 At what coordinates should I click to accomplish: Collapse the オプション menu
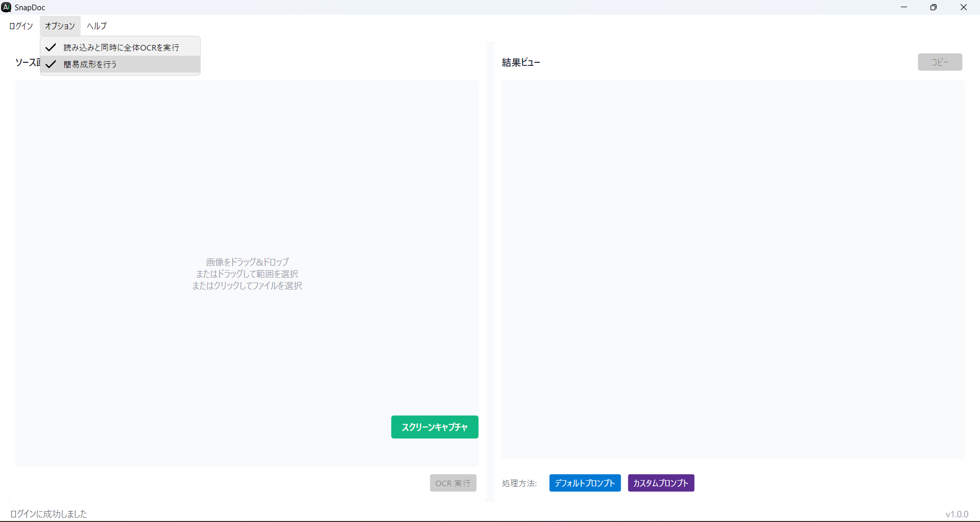point(60,26)
